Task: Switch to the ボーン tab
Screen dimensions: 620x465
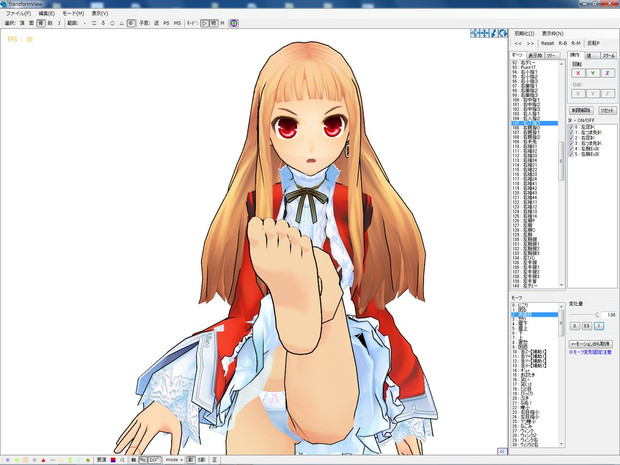Action: click(x=518, y=55)
